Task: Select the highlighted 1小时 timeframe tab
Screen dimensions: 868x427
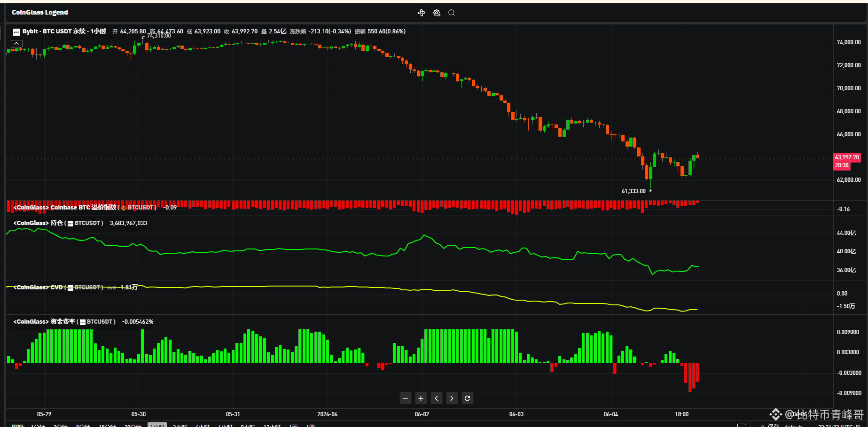Action: point(157,425)
